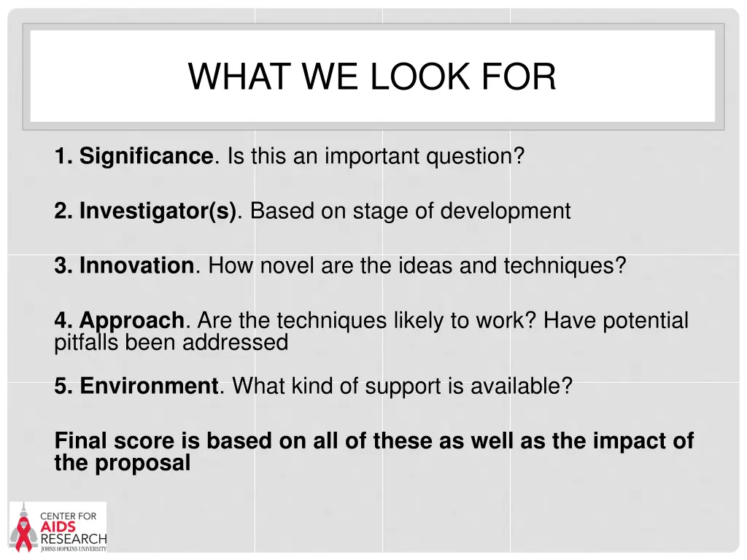
Task: Select the bold heading 'Investigator(s)'
Action: point(158,211)
